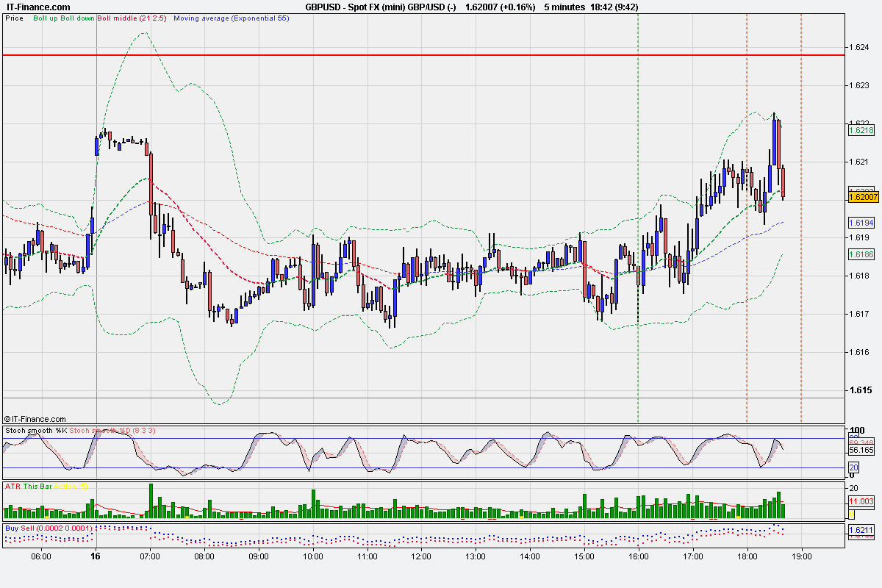The width and height of the screenshot is (882, 588).
Task: Click the 06:00 time axis label
Action: click(41, 556)
